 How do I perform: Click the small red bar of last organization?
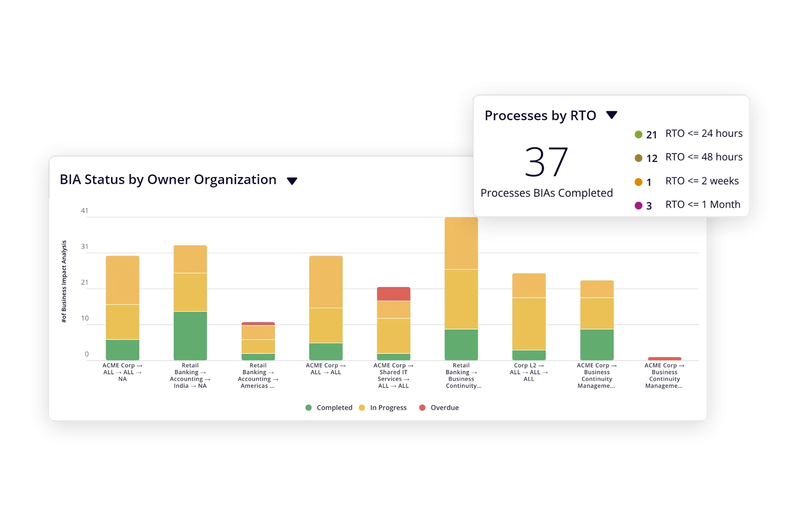tap(664, 359)
